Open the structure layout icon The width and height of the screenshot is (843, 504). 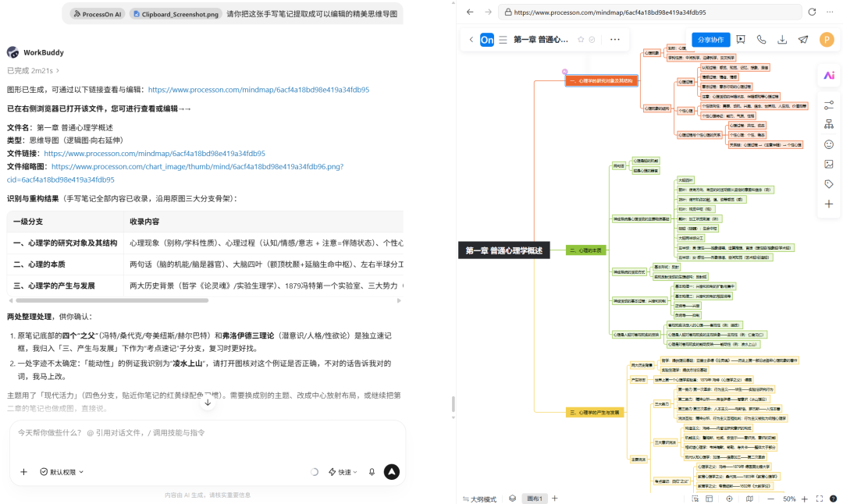point(829,125)
